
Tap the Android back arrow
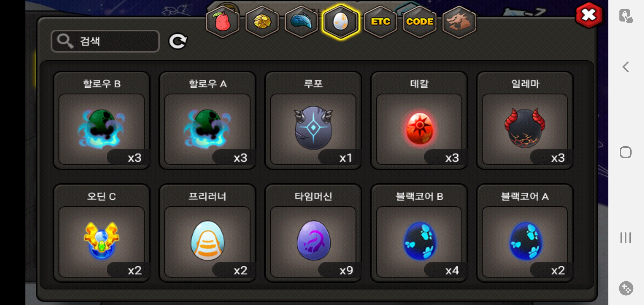point(626,67)
